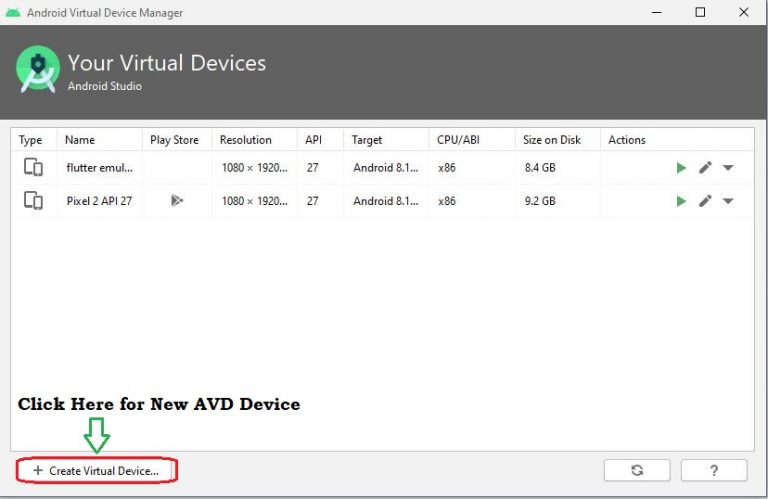Click Play Store icon for Pixel 2

pos(176,201)
